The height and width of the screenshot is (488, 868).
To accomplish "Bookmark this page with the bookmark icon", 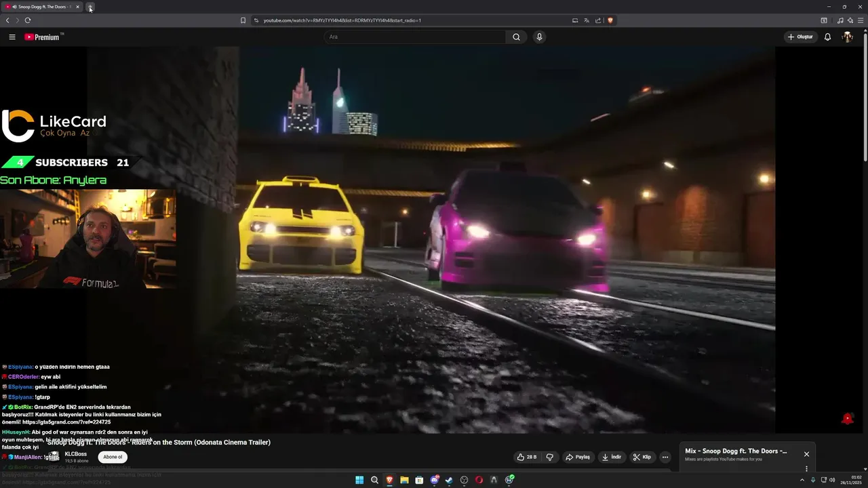I will point(243,20).
